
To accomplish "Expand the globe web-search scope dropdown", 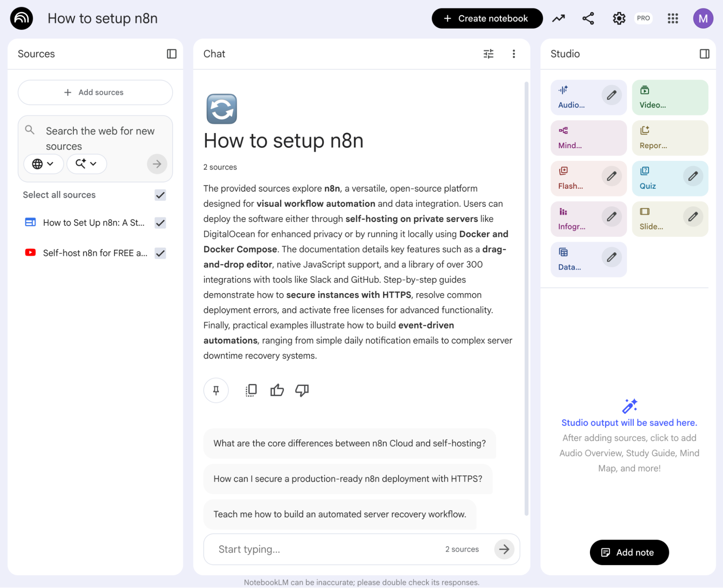I will [43, 164].
